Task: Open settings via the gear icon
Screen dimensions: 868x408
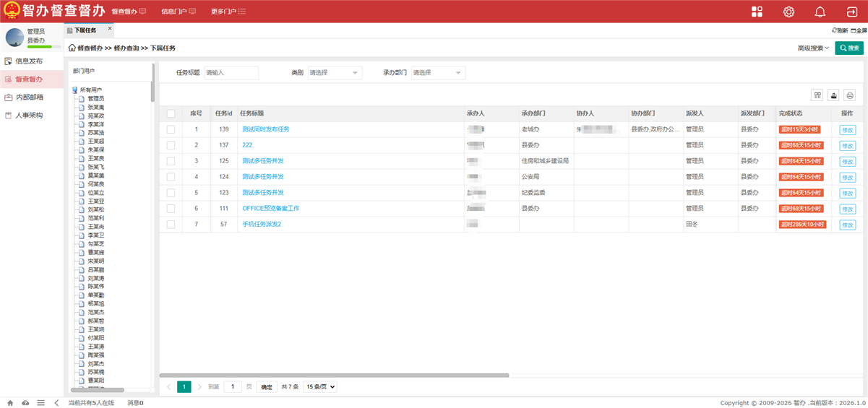Action: click(788, 12)
